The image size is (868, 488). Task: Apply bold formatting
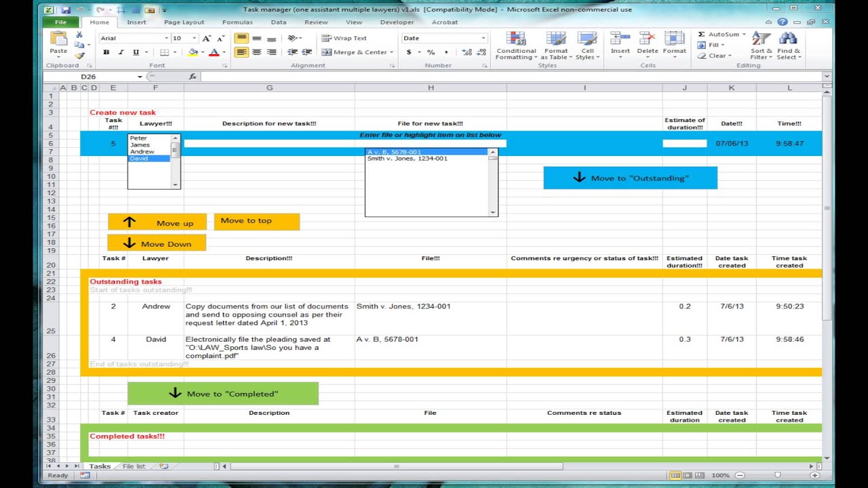[x=106, y=52]
